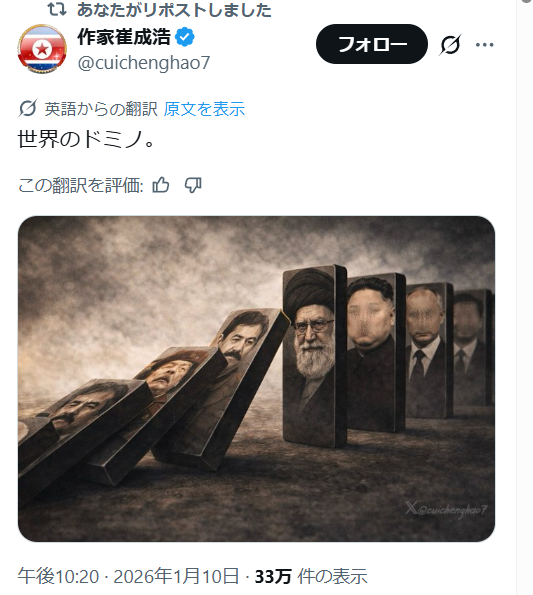Open the North Korea flag profile avatar
Screen dimensions: 533x595
coord(42,49)
